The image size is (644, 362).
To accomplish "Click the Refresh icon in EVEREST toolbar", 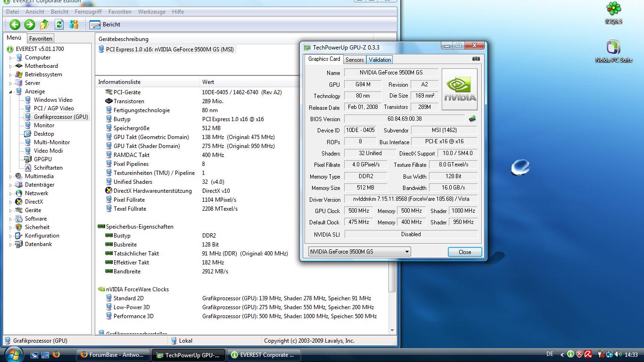I will pos(59,25).
